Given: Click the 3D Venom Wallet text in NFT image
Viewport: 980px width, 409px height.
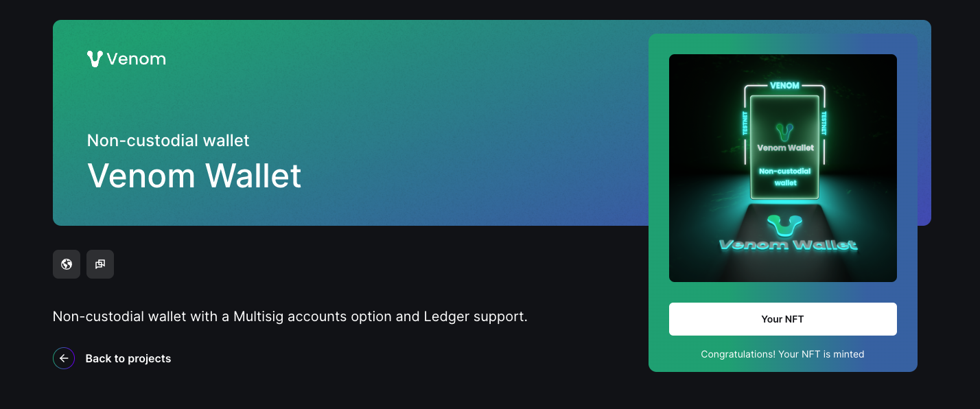Looking at the screenshot, I should [x=788, y=245].
